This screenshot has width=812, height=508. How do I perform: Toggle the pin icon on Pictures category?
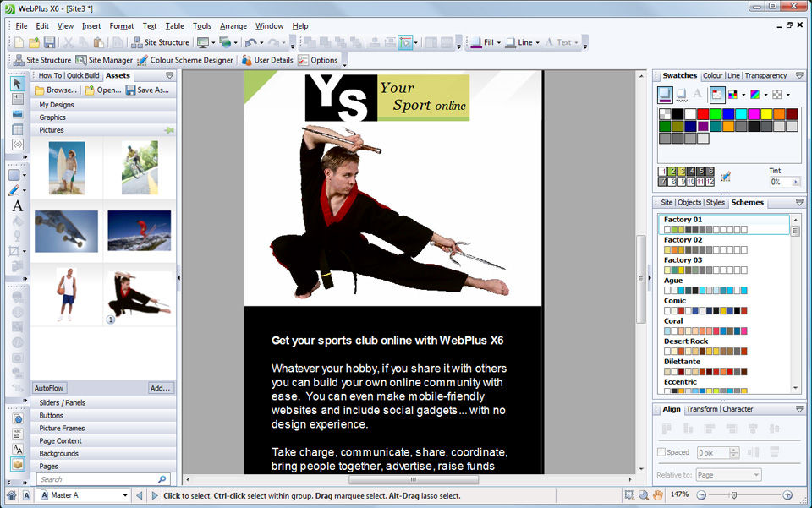point(169,130)
